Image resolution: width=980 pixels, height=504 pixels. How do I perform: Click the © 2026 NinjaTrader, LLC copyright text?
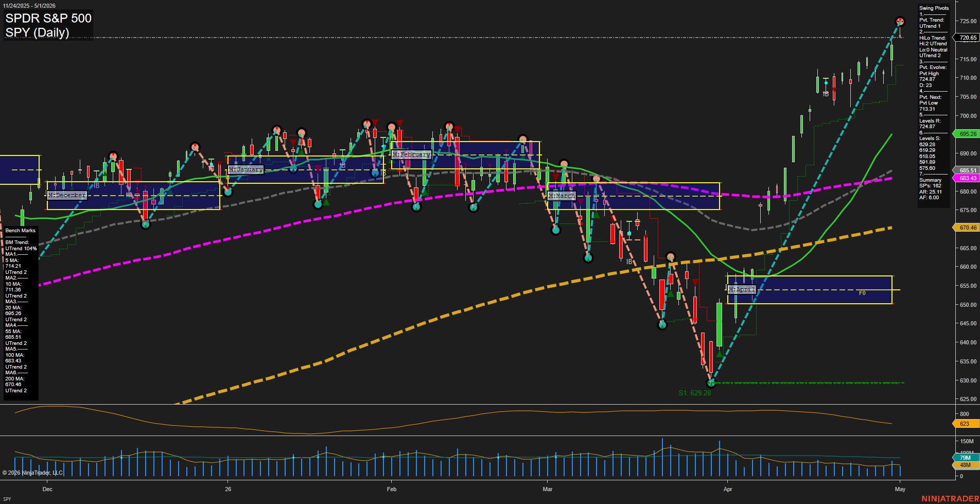pos(32,473)
